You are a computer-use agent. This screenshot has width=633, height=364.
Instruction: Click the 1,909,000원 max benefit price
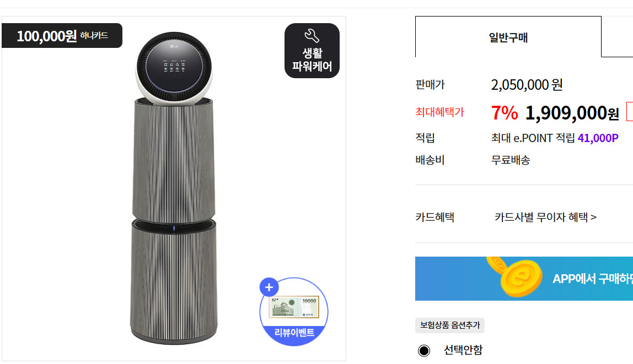(572, 113)
